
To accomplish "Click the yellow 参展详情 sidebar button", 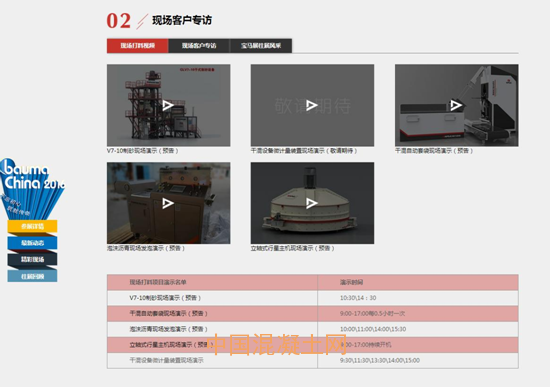I will pos(32,226).
